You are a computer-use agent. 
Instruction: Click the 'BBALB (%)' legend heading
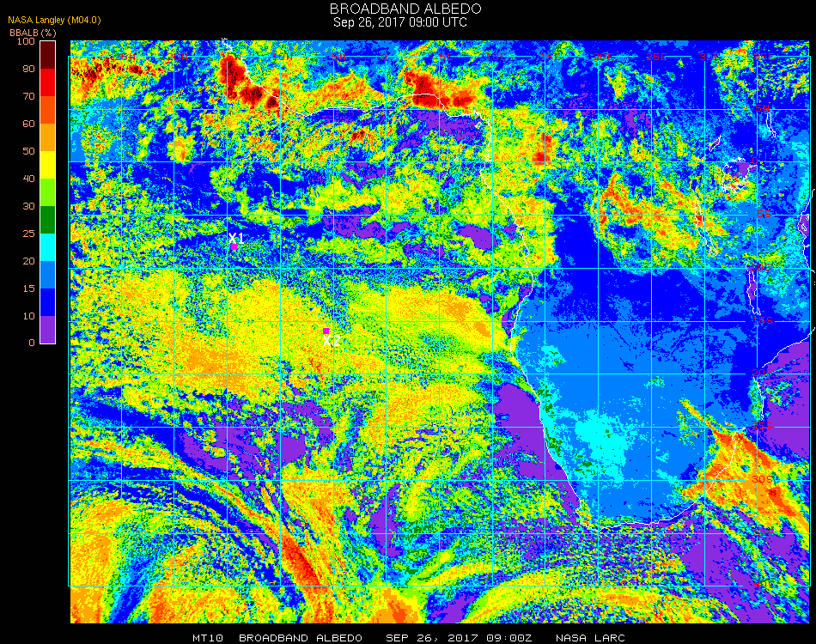(x=33, y=33)
